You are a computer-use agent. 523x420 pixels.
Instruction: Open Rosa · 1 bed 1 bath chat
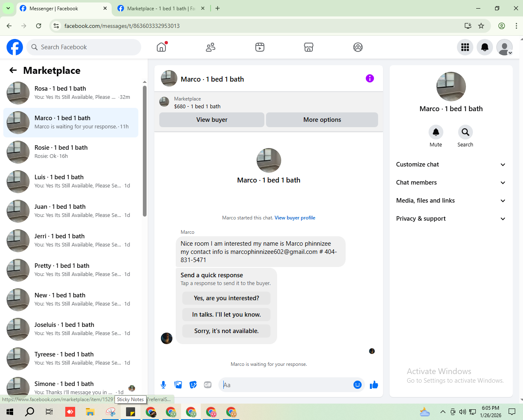coord(71,93)
